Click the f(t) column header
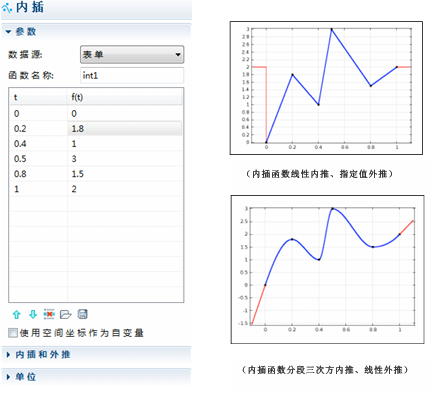 pyautogui.click(x=125, y=97)
